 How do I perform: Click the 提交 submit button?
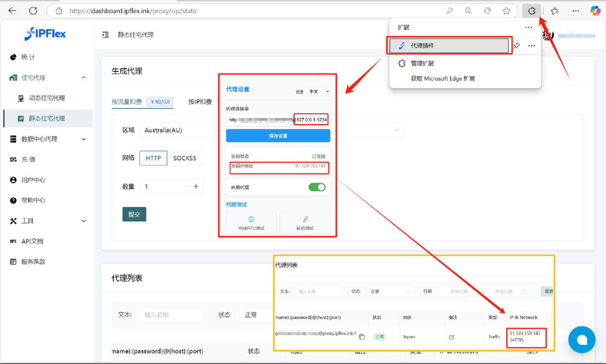point(134,214)
